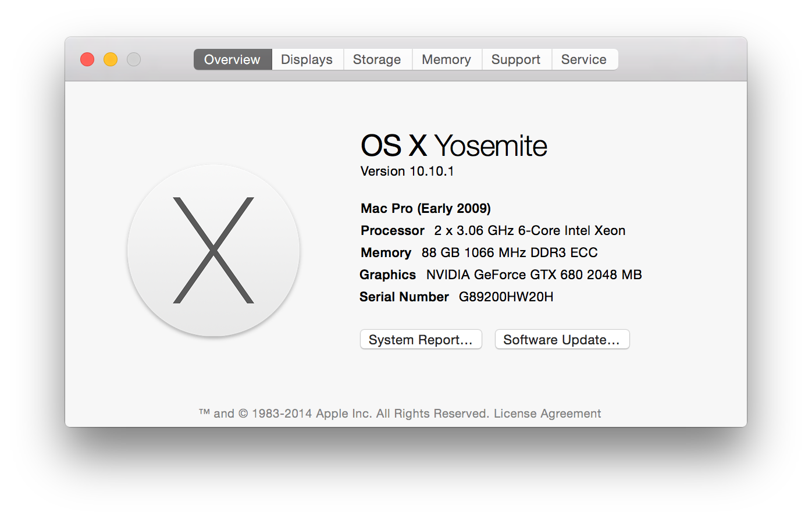
Task: Click the Apple Inc. copyright notice
Action: (344, 414)
